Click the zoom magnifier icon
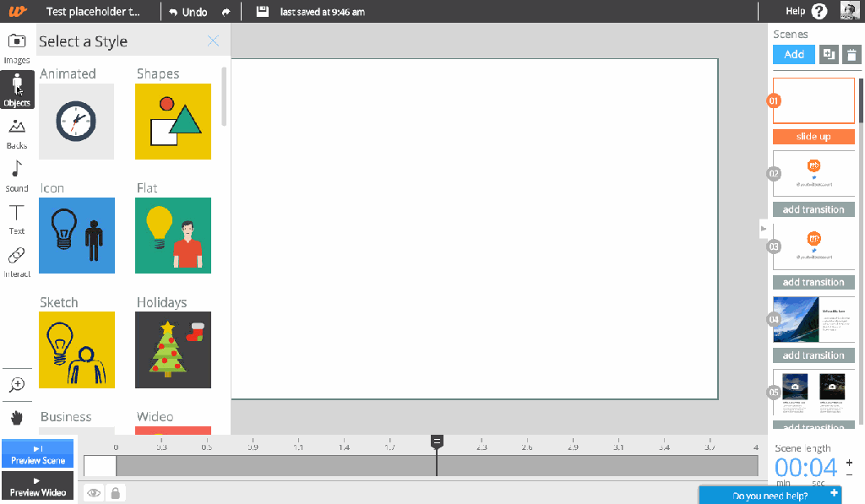 coord(17,385)
